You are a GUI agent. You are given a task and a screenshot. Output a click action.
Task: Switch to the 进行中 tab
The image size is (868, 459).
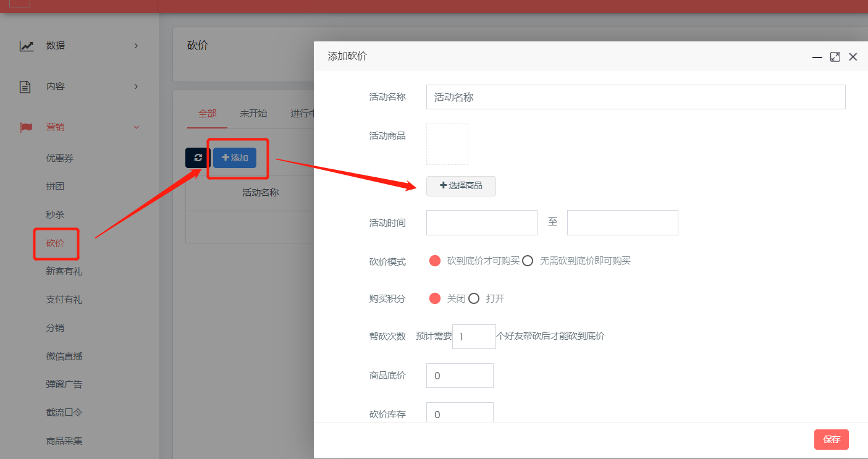302,114
